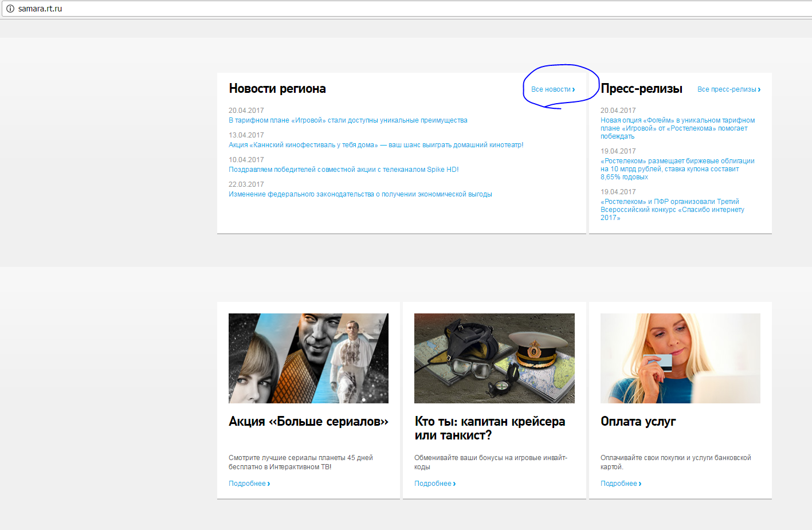
Task: Click the 'Акция «Больше сериалов»' heading
Action: point(308,422)
